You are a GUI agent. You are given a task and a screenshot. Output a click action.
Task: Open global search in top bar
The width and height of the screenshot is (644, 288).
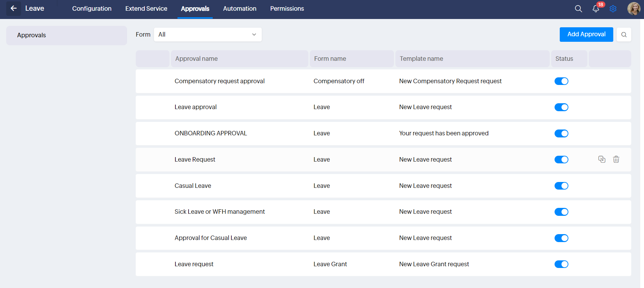578,9
